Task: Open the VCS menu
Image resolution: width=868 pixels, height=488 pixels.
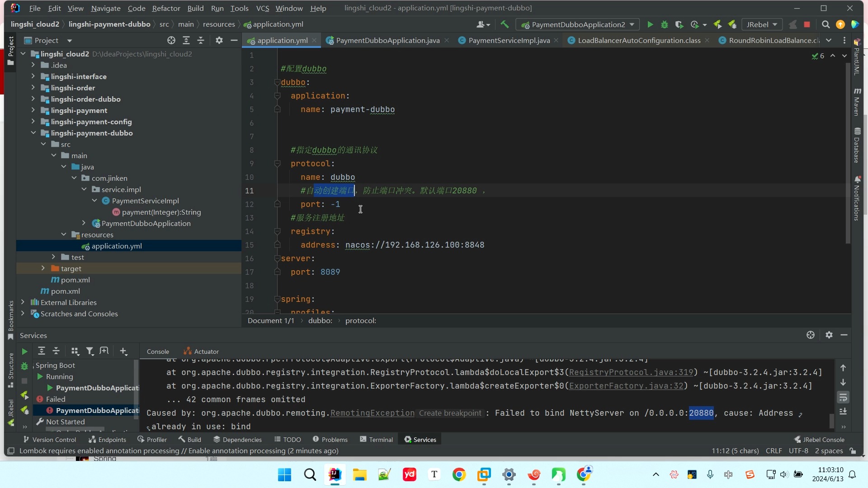Action: [263, 8]
